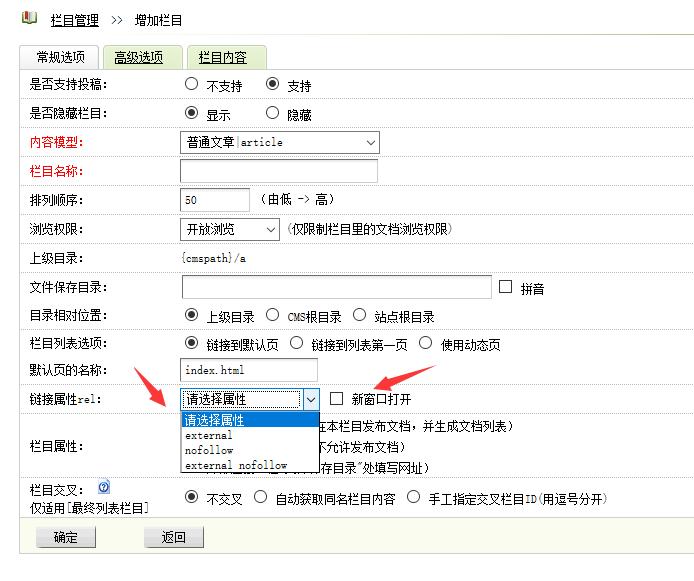
Task: Open the 内容模型 dropdown showing 普通文章
Action: click(x=280, y=142)
